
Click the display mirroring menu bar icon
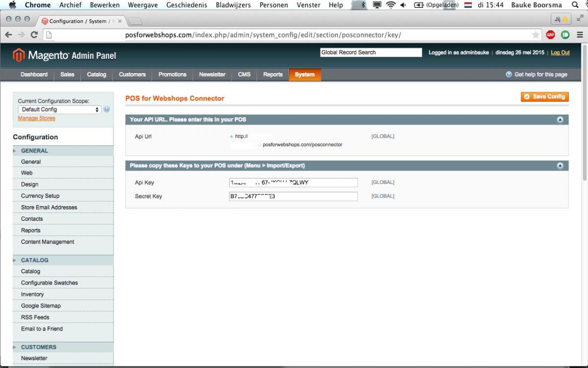coord(377,5)
